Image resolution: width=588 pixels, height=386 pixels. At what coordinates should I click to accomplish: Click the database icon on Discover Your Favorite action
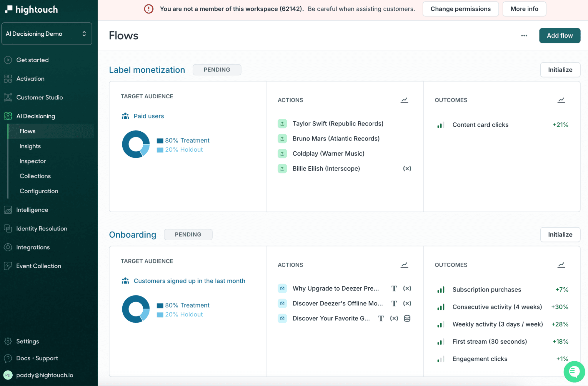[407, 318]
